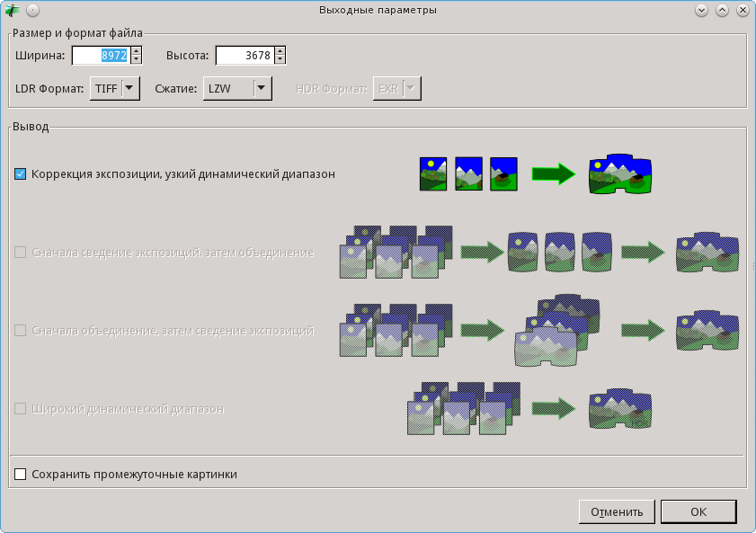Screen dimensions: 756x533
Task: Click the Hugin bird icon in title bar
Action: 12,10
